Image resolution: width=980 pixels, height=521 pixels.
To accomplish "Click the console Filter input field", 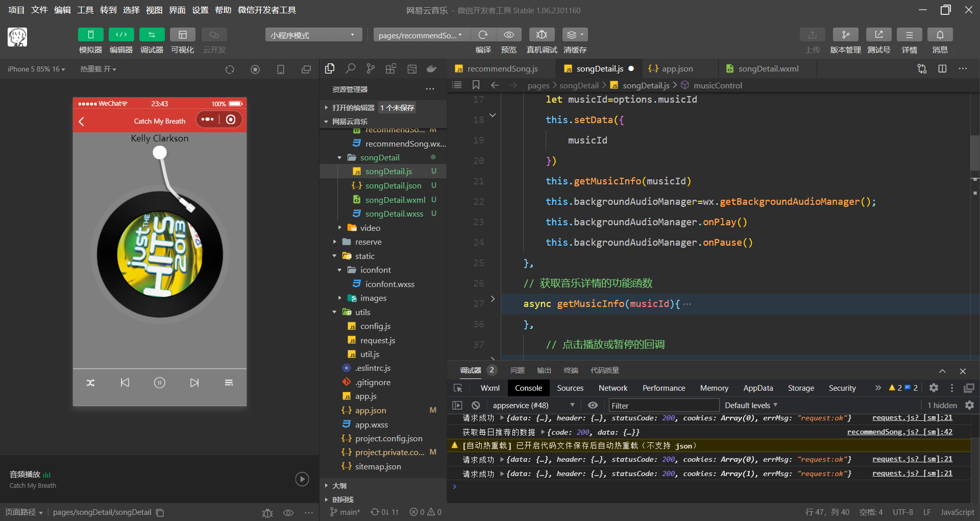I will [x=664, y=406].
